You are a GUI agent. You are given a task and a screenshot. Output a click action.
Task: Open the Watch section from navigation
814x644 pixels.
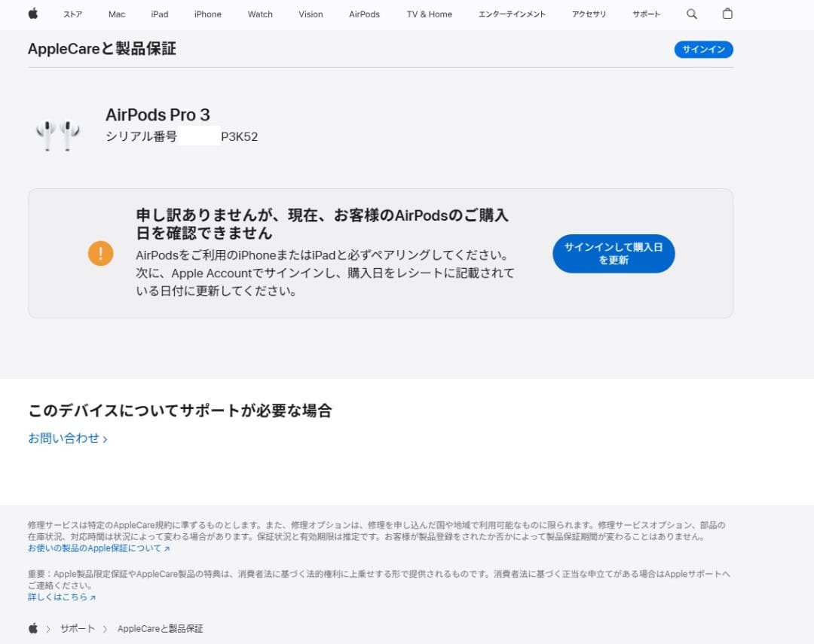pos(259,14)
